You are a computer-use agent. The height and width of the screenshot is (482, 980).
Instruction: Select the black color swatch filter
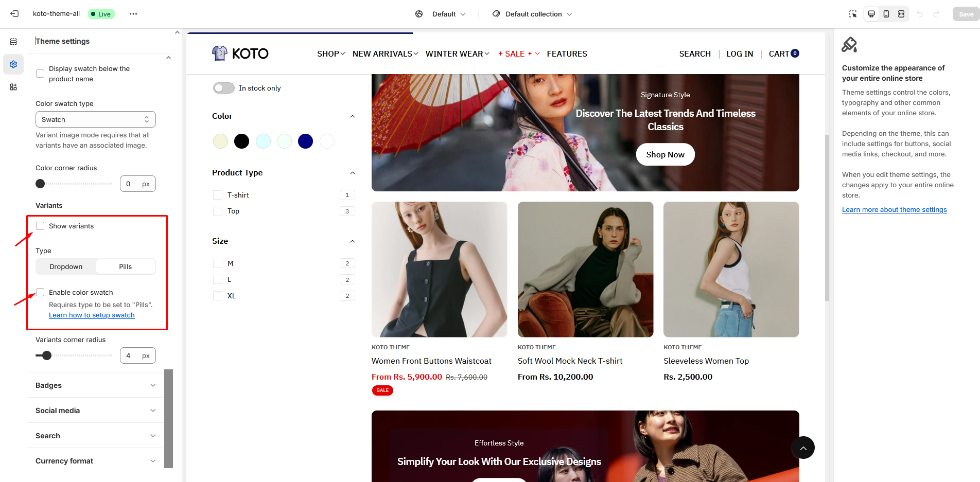click(x=241, y=141)
